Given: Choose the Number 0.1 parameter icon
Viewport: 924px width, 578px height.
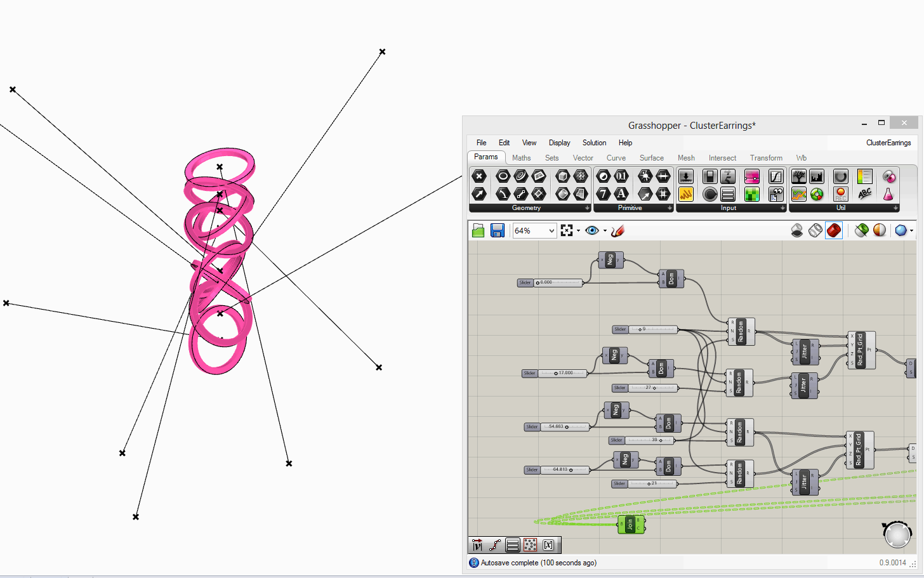Looking at the screenshot, I should pos(621,176).
